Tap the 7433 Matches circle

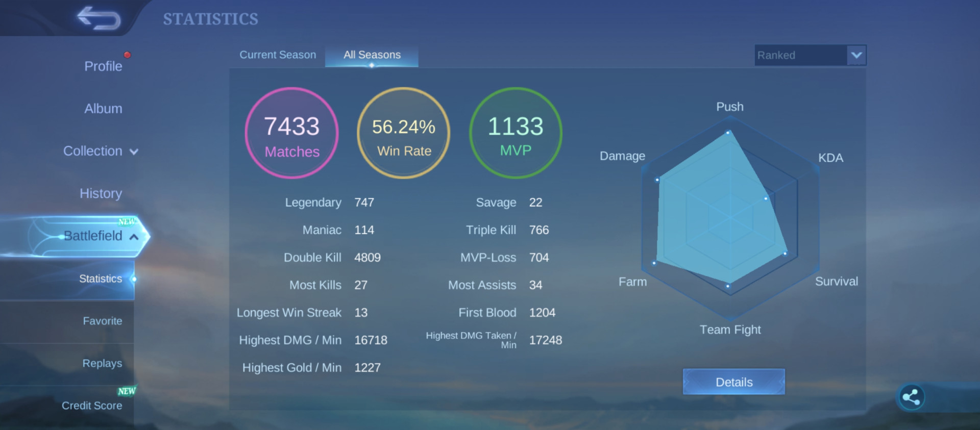(292, 133)
